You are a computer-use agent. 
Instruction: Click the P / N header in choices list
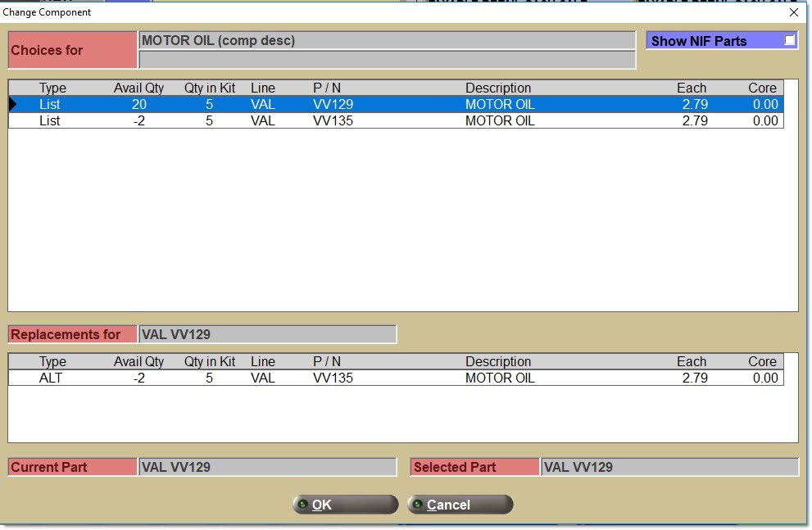coord(329,88)
